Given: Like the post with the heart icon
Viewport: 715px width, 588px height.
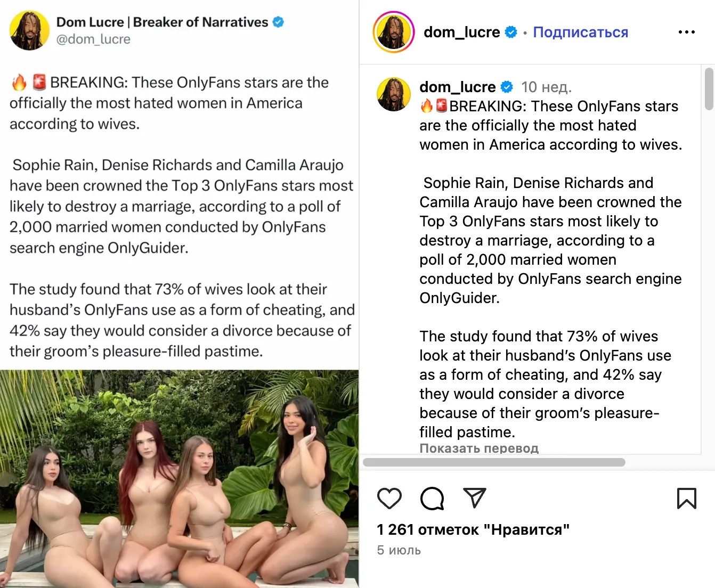Looking at the screenshot, I should pos(389,499).
